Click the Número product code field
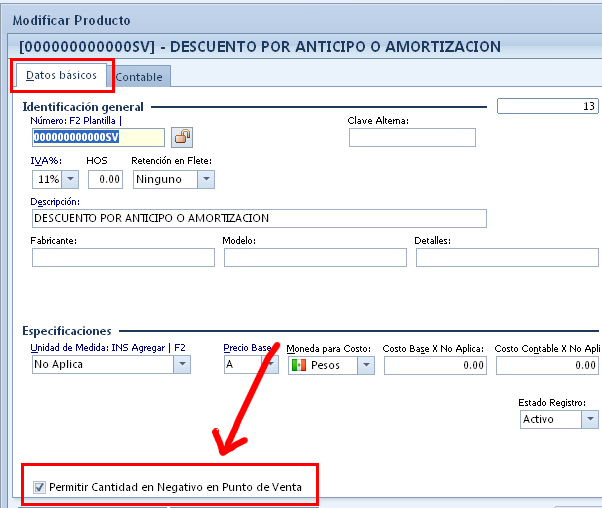Screen dimensions: 602x508 (97, 137)
